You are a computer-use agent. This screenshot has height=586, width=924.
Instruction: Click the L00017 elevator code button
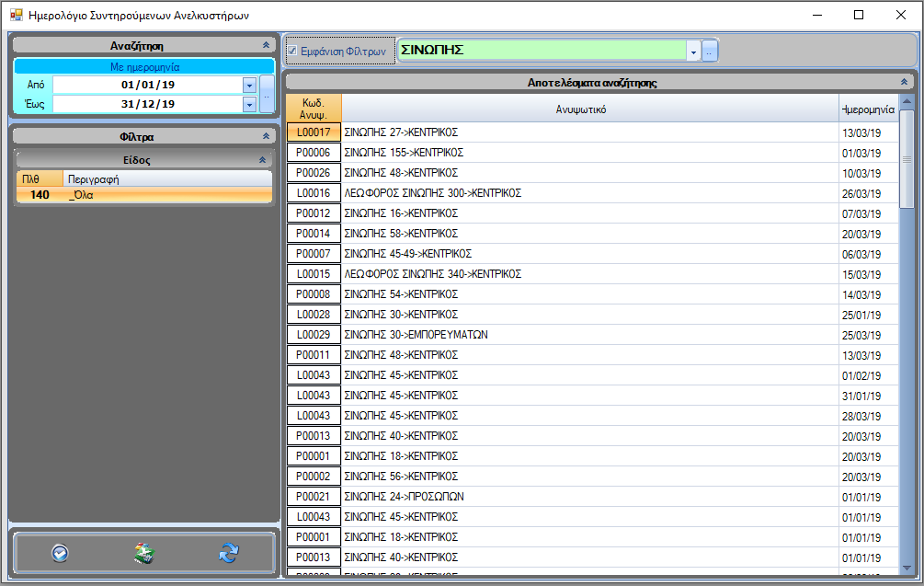coord(314,132)
